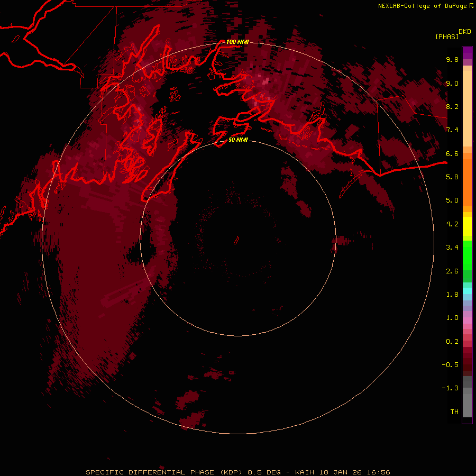Click the 1.0 scale label
The width and height of the screenshot is (476, 476).
pos(452,318)
